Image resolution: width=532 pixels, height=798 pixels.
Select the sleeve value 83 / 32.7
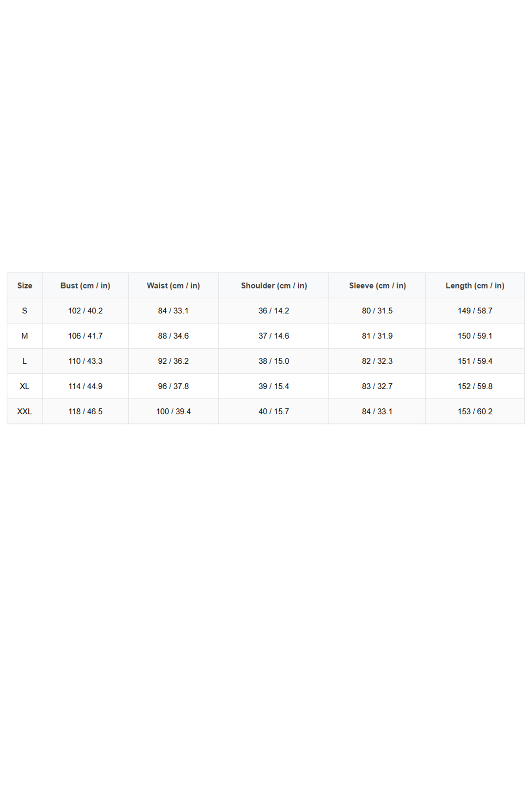pos(377,386)
